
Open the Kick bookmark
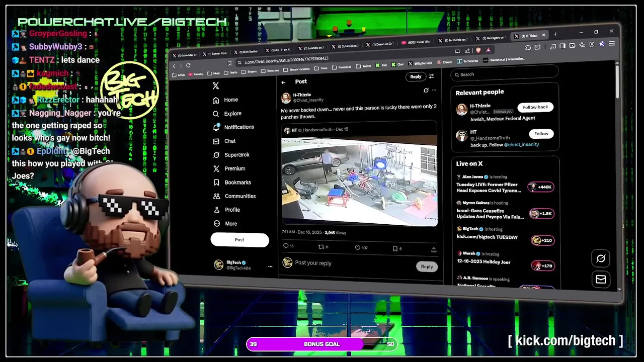381,65
